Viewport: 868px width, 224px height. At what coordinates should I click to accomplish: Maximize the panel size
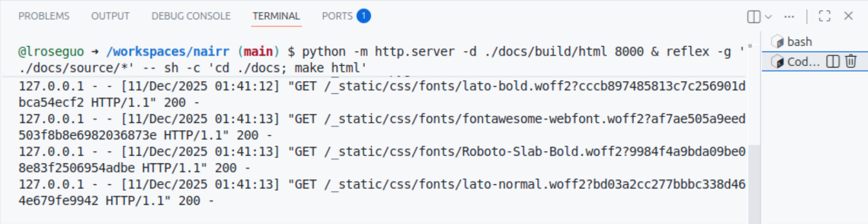point(825,16)
